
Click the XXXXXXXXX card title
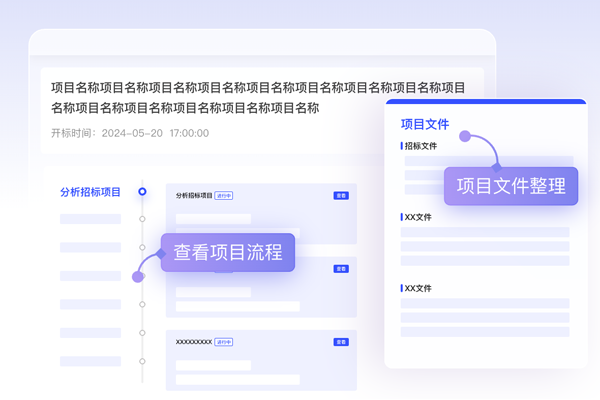coord(194,342)
